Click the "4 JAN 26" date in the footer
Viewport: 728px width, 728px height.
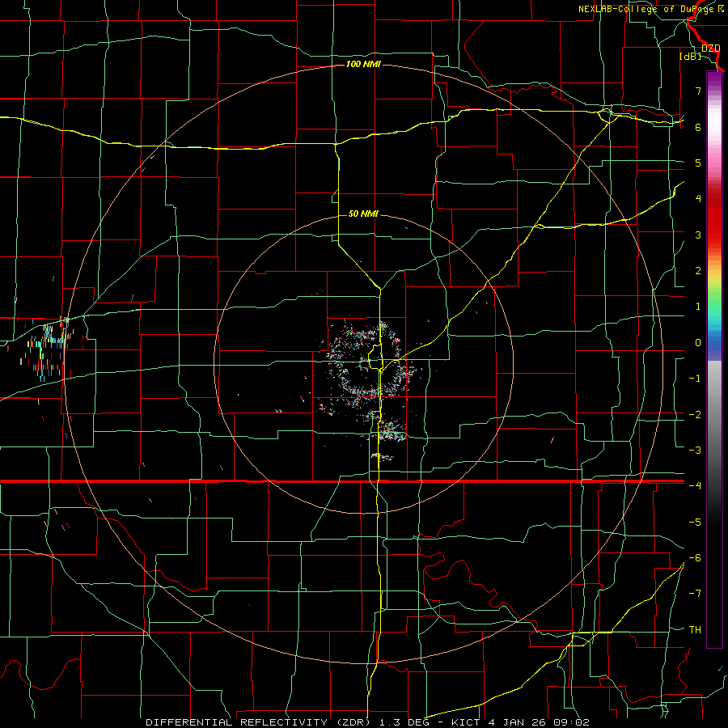516,722
